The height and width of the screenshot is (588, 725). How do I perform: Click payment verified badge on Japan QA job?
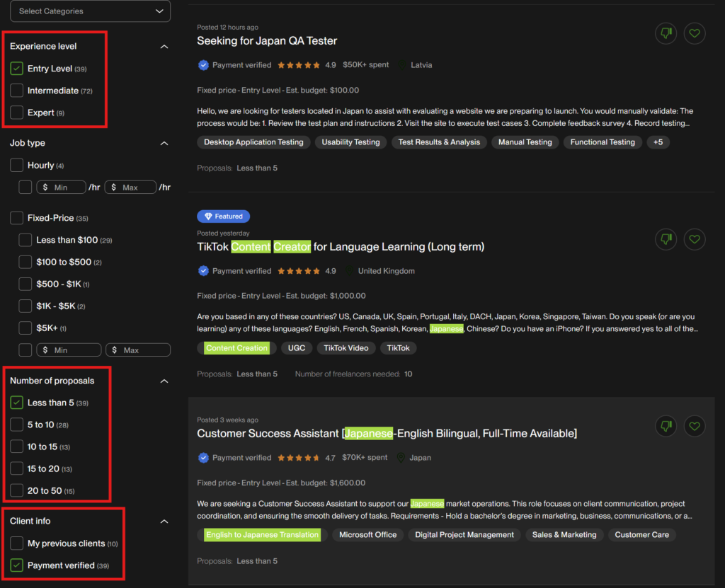click(203, 65)
